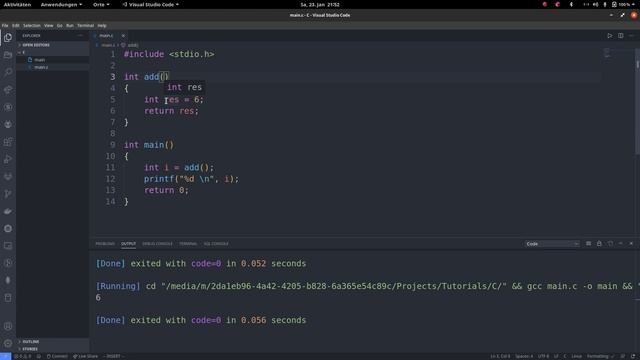Image resolution: width=640 pixels, height=360 pixels.
Task: Switch to the Terminal panel tab
Action: coord(188,244)
